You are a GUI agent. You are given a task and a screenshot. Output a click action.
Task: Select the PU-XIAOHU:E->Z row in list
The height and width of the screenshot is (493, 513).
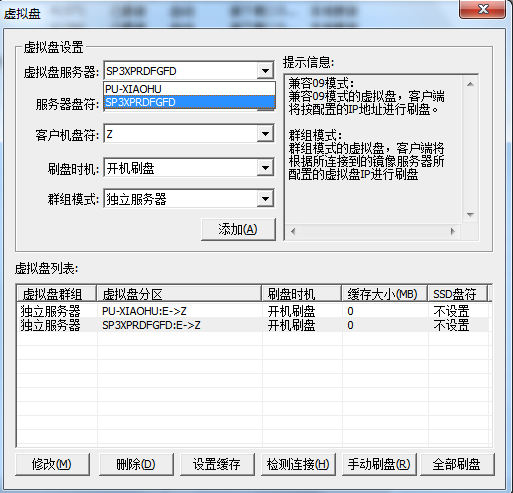[253, 311]
